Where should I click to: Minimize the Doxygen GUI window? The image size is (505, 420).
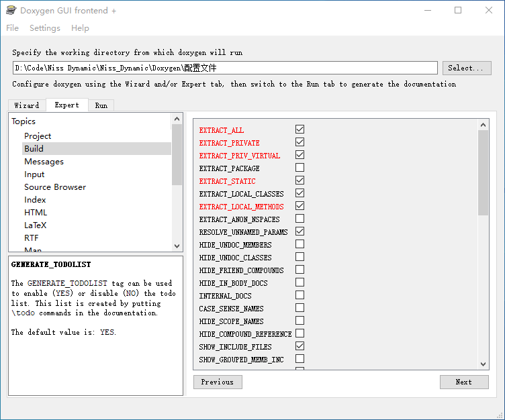tap(428, 10)
